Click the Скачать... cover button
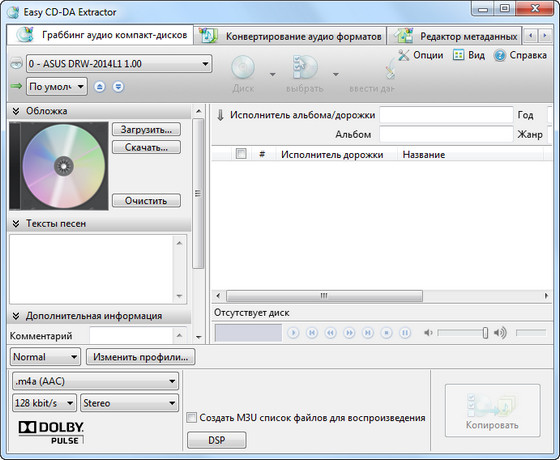This screenshot has height=460, width=560. [x=146, y=147]
